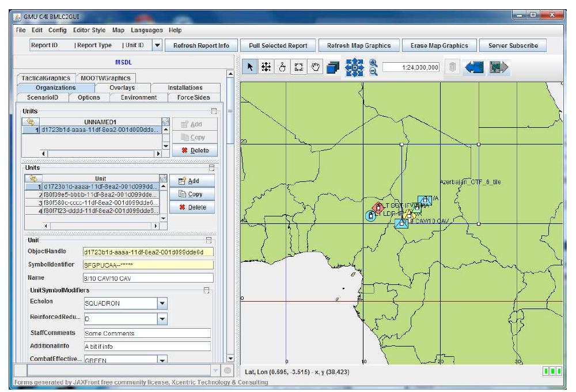Click the column settings icon beside UNNAMED1 header
This screenshot has height=392, width=576.
coord(166,121)
